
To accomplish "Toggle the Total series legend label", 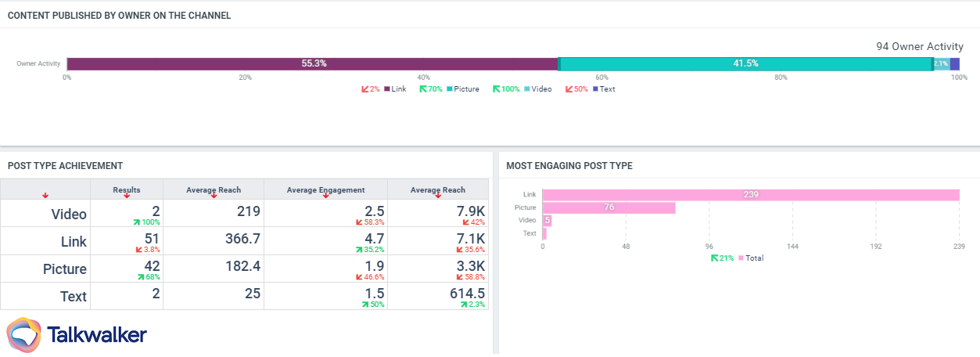I will (755, 258).
